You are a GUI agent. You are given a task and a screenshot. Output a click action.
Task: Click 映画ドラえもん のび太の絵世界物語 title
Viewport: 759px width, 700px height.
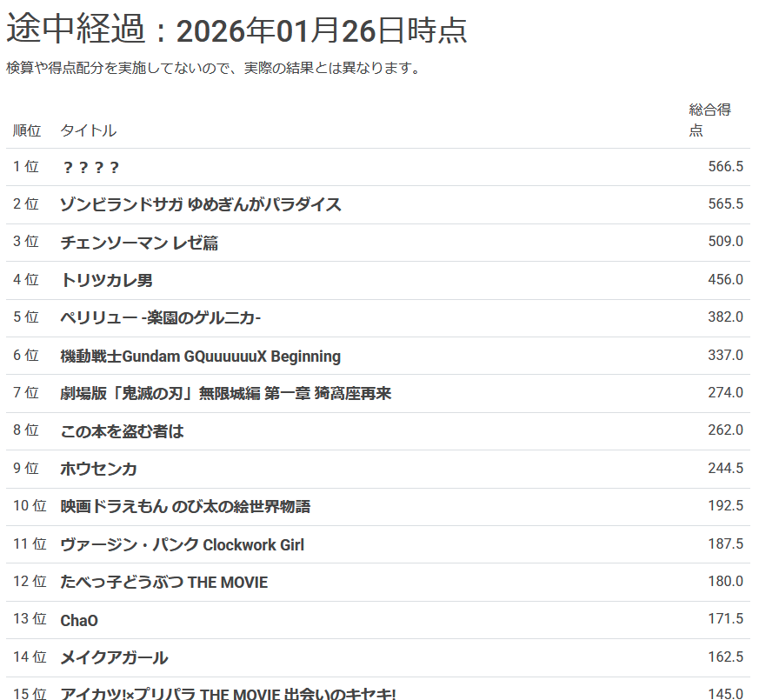click(x=185, y=506)
